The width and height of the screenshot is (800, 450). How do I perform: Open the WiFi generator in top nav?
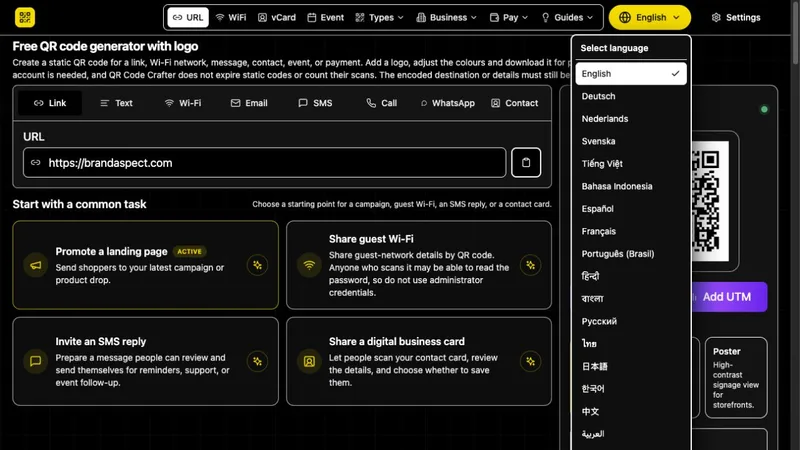231,17
